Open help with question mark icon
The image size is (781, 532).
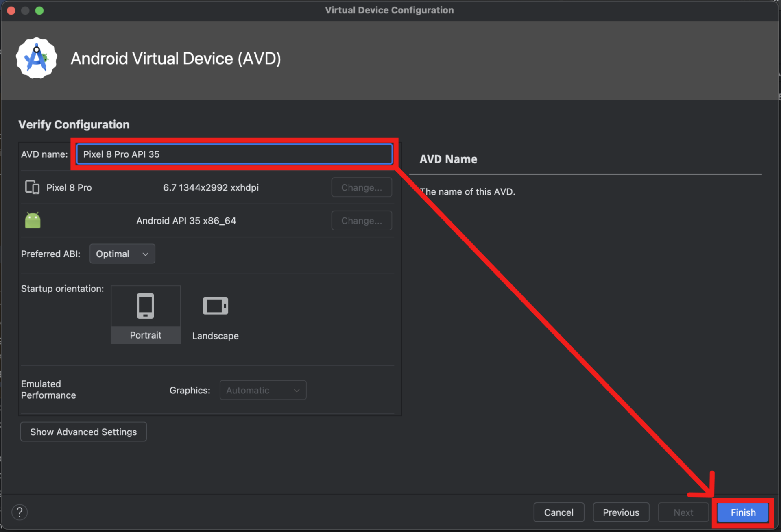[x=19, y=512]
